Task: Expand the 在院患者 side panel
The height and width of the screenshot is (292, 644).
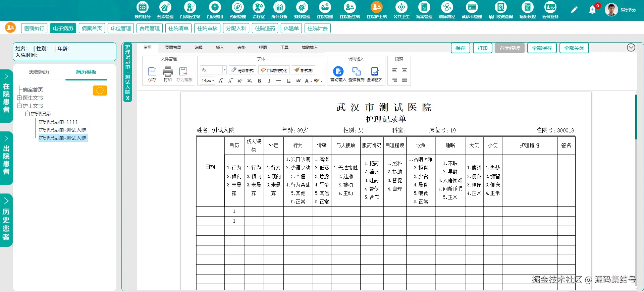Action: click(x=6, y=96)
